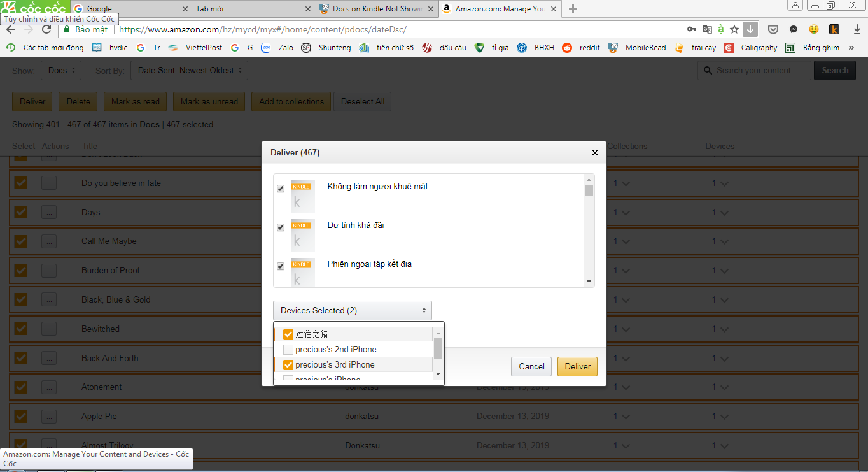Bookmark this page with the star icon
Image resolution: width=868 pixels, height=472 pixels.
tap(734, 29)
